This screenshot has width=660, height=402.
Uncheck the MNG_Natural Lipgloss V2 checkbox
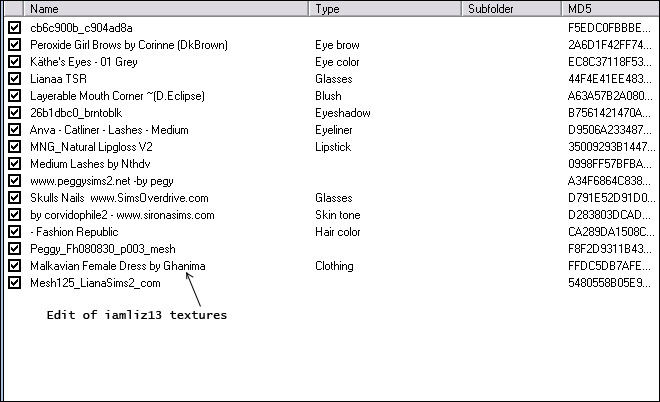[x=14, y=147]
